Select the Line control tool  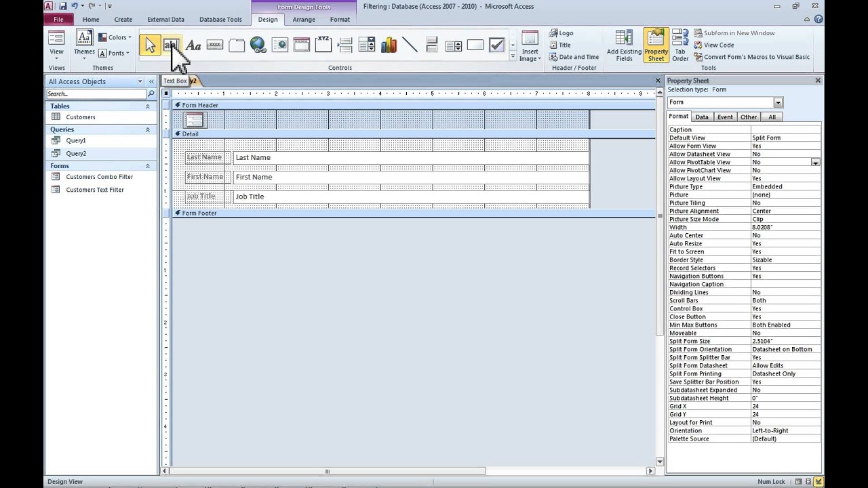click(x=410, y=45)
